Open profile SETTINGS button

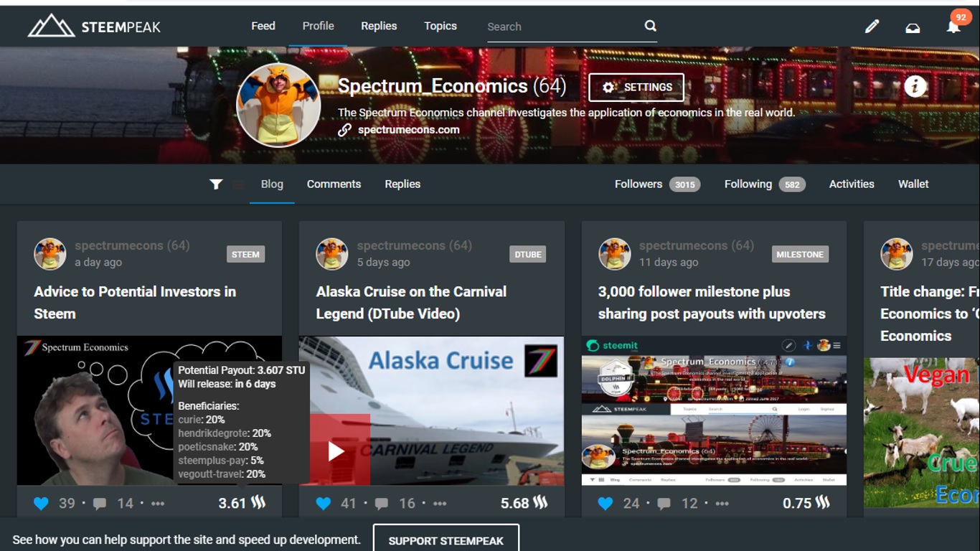click(636, 88)
